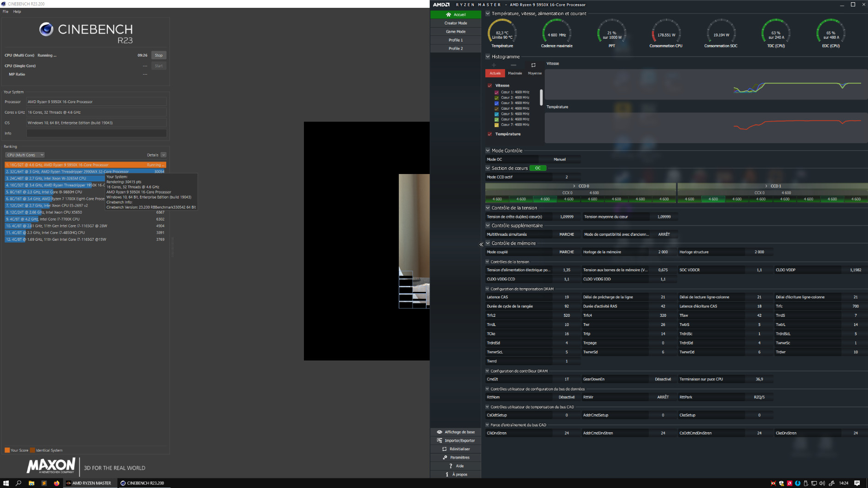Toggle the Cœur 3 speed checkbox

(496, 103)
